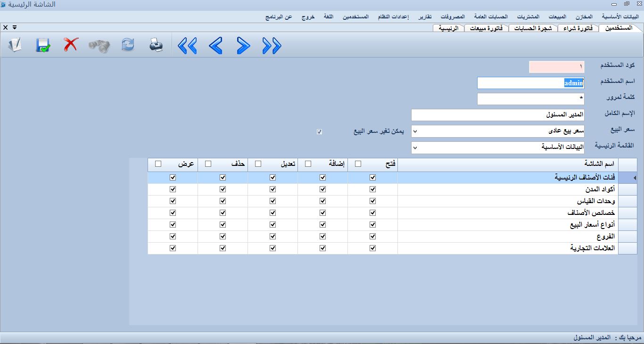Image resolution: width=644 pixels, height=344 pixels.
Task: Open search with the binoculars icon
Action: click(99, 46)
